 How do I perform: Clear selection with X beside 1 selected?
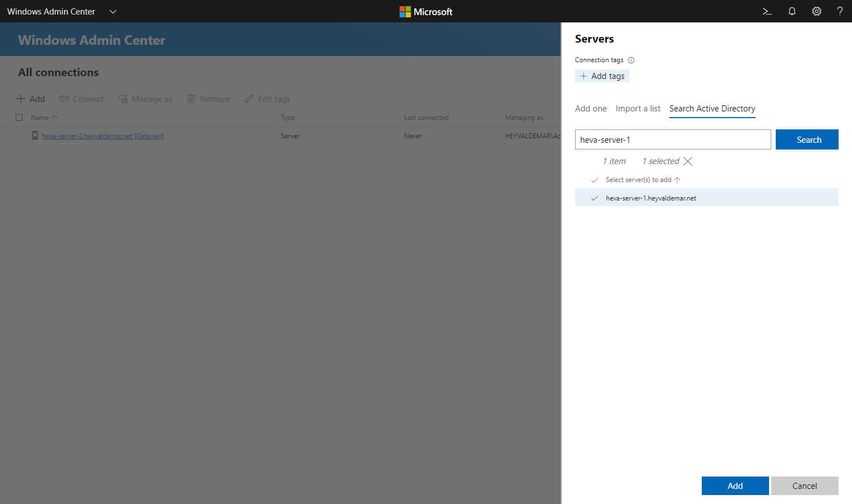[688, 161]
